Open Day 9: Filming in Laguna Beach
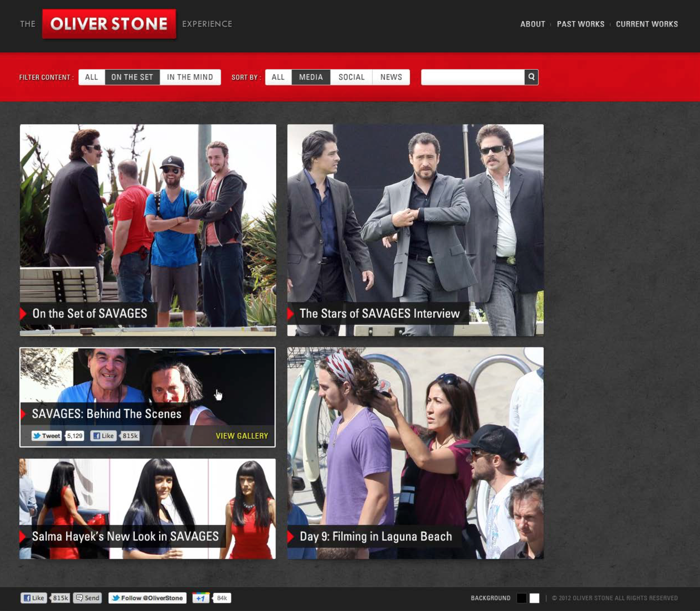 click(x=376, y=536)
